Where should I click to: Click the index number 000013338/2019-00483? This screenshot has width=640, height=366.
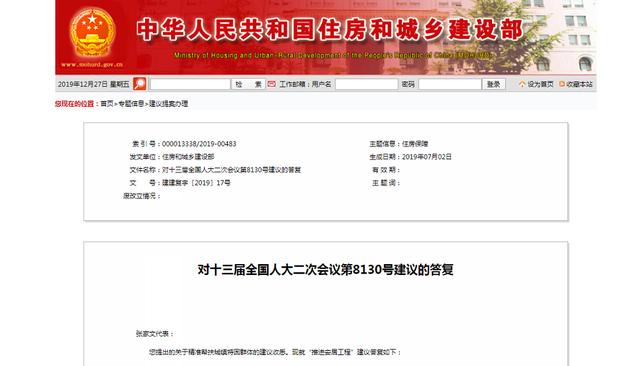tap(199, 144)
